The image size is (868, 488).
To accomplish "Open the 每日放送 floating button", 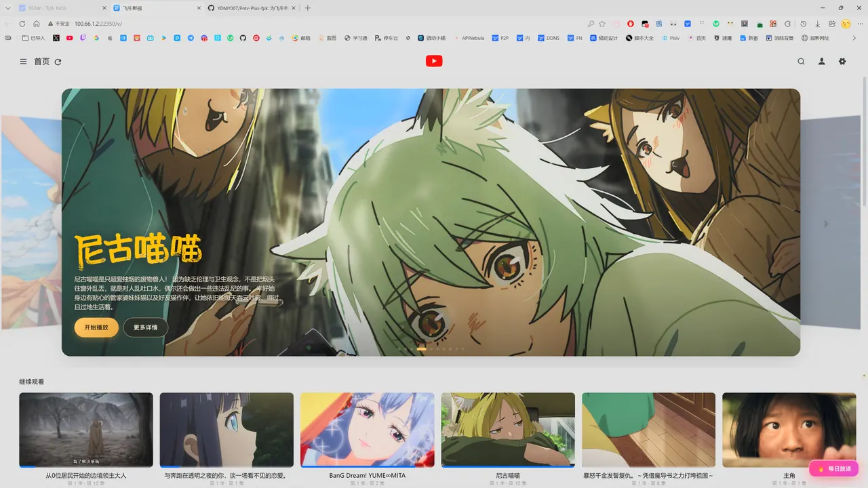I will coord(834,468).
